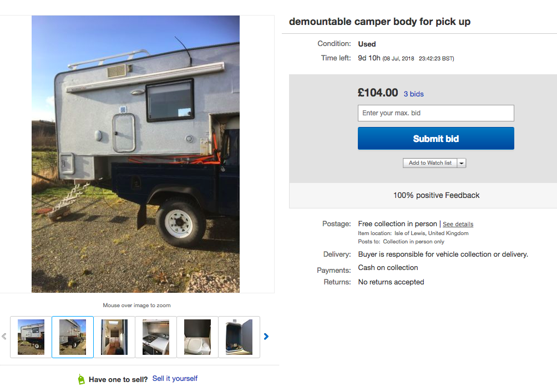Click the max bid input field

[x=436, y=113]
